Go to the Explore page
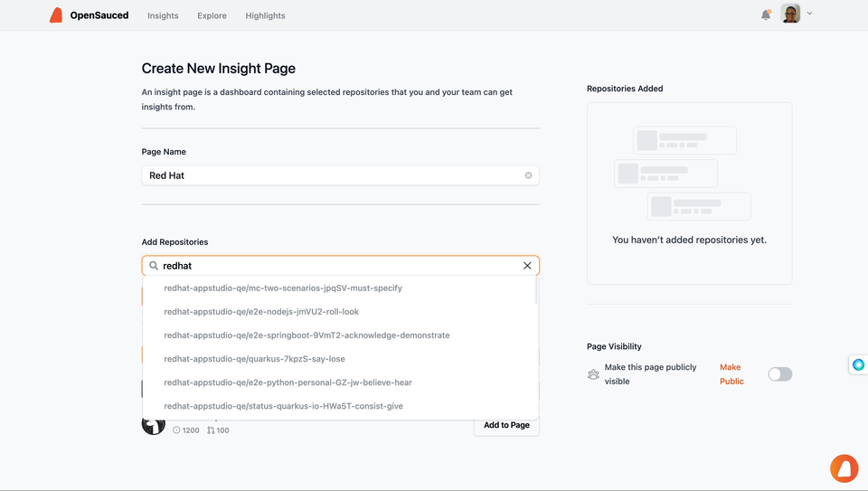Screen dimensions: 868x491 (212, 15)
